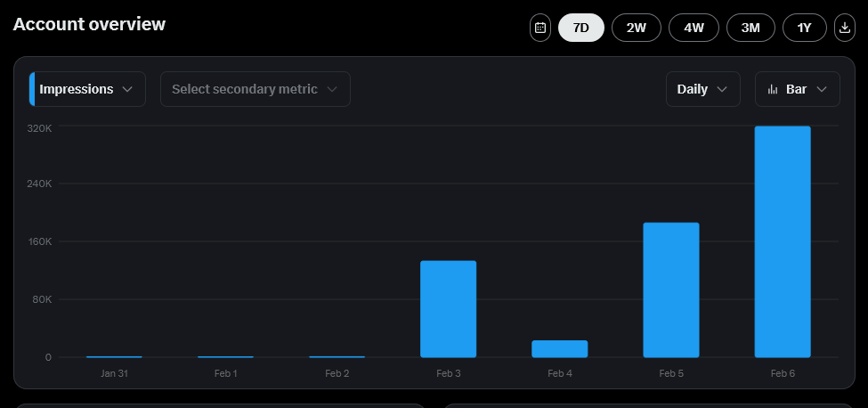Click the 320K y-axis label
The image size is (868, 408).
pos(39,128)
